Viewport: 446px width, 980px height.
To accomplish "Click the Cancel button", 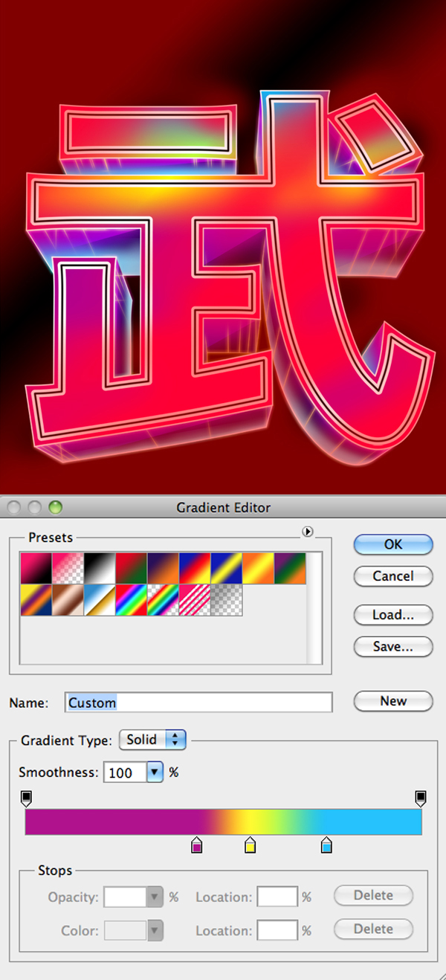I will (x=393, y=576).
